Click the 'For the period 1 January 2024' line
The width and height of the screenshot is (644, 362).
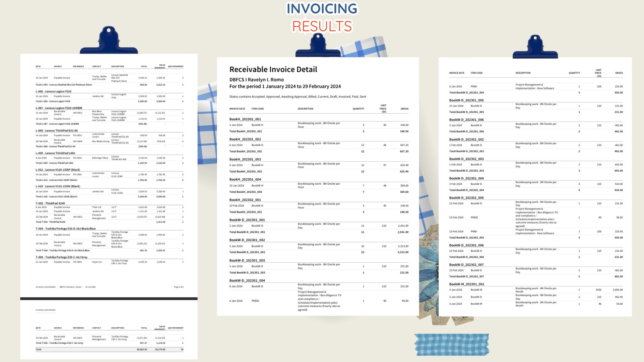285,86
